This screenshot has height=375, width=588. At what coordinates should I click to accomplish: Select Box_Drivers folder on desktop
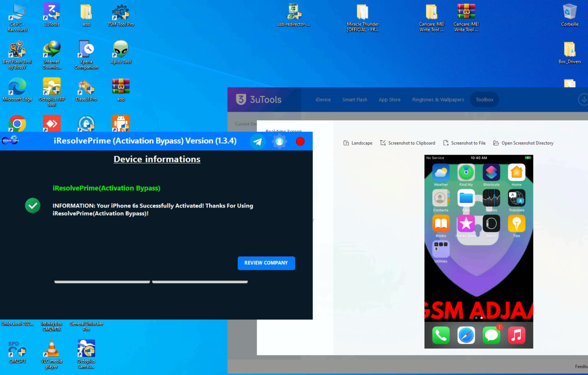570,52
